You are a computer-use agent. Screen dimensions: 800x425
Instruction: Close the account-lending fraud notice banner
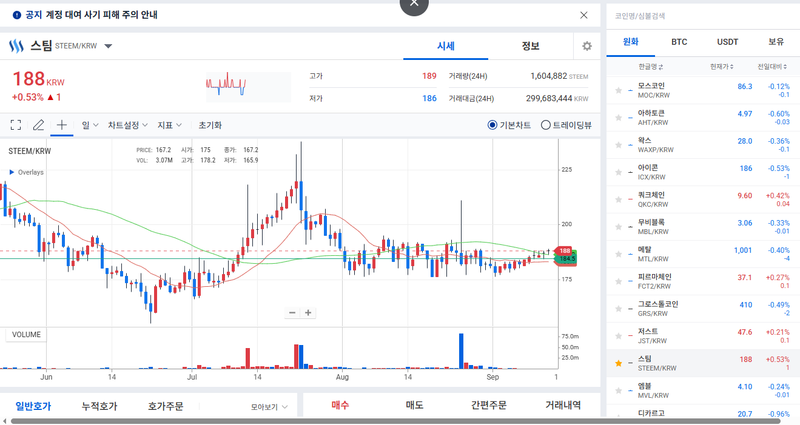tap(584, 15)
